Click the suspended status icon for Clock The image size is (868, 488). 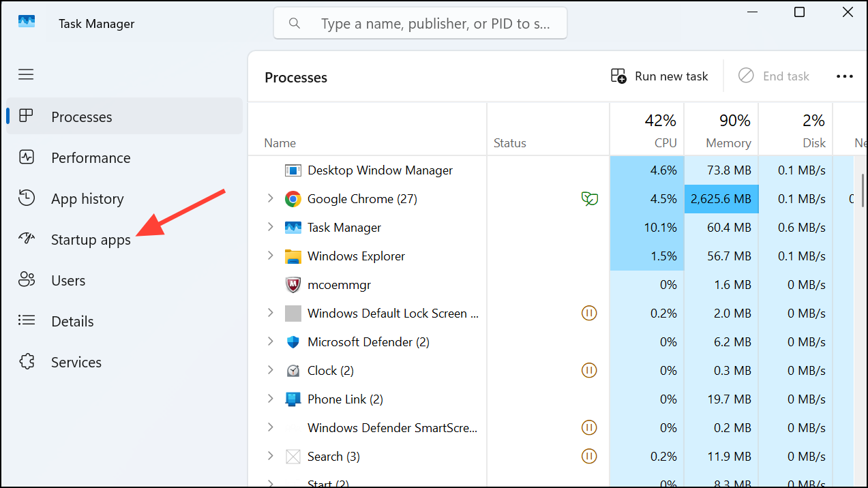click(x=589, y=370)
